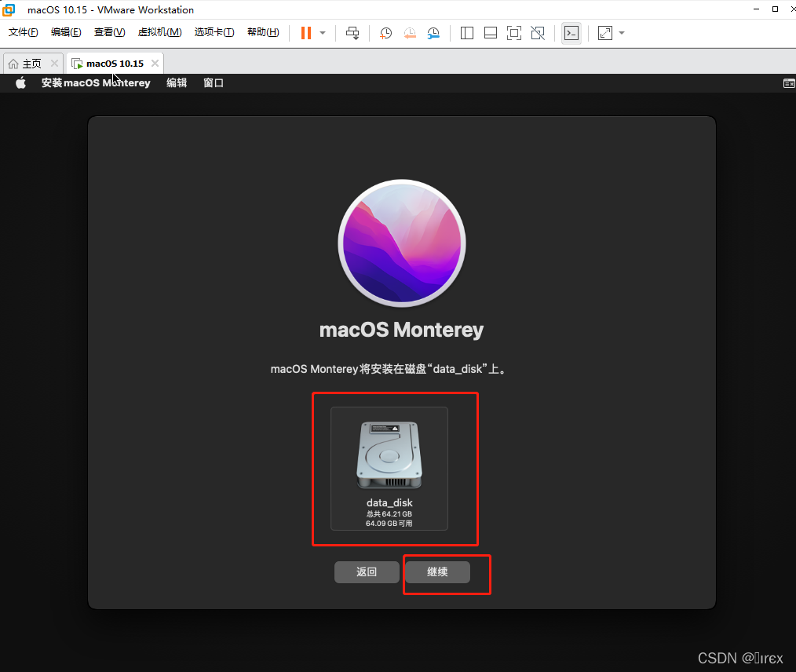The width and height of the screenshot is (796, 672).
Task: Open the 编辑(E) menu
Action: click(x=66, y=32)
